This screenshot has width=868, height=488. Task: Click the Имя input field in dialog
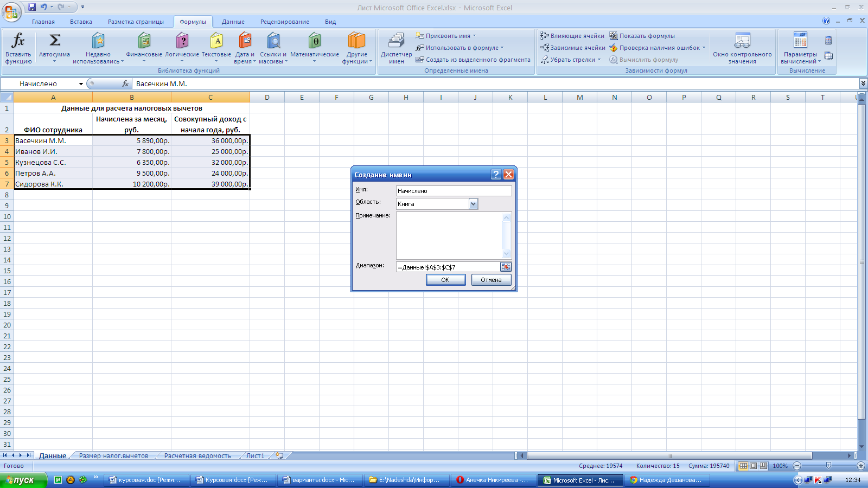point(454,191)
